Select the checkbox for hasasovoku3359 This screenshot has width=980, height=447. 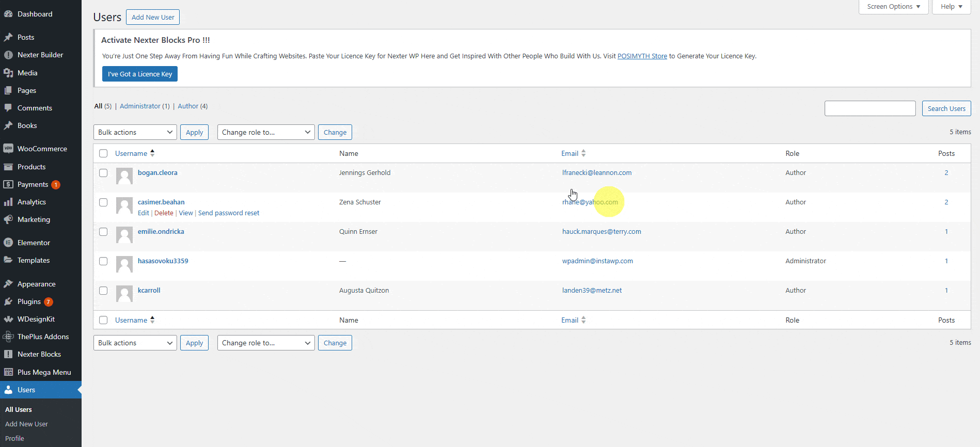[103, 261]
